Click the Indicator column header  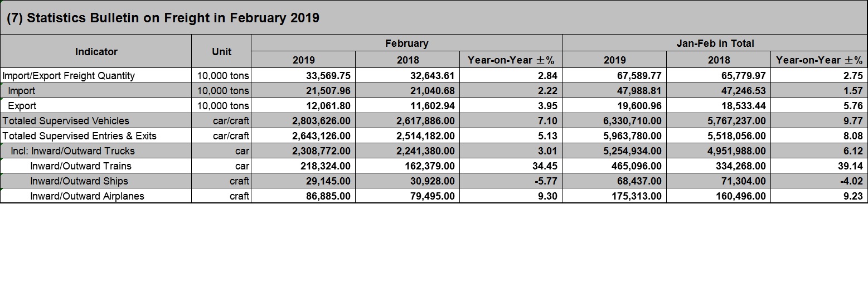96,51
